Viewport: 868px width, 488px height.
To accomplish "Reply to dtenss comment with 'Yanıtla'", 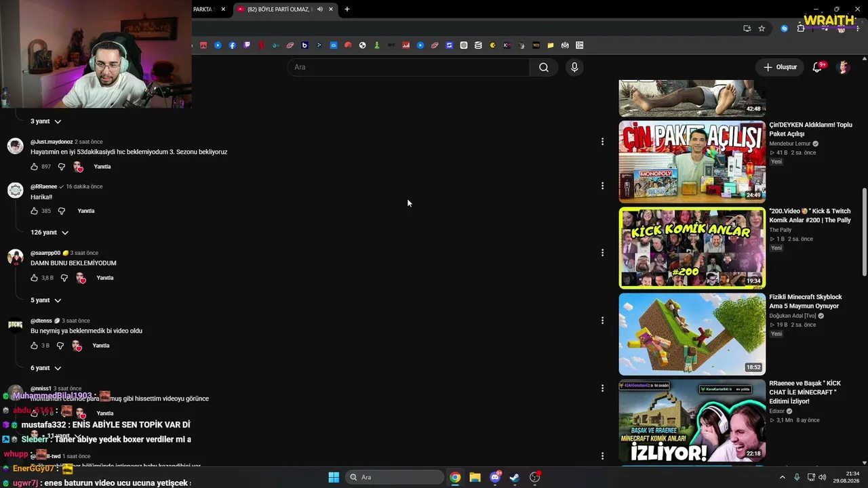I will pos(101,346).
